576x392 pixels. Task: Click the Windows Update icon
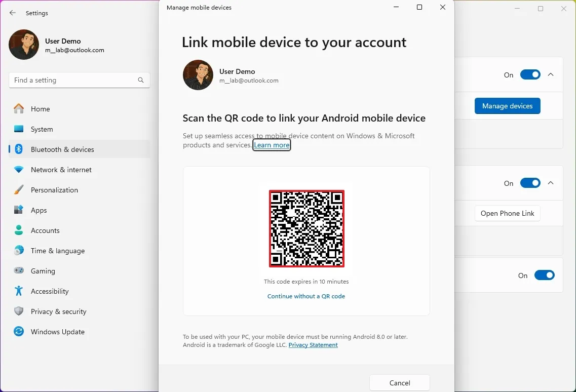click(19, 332)
